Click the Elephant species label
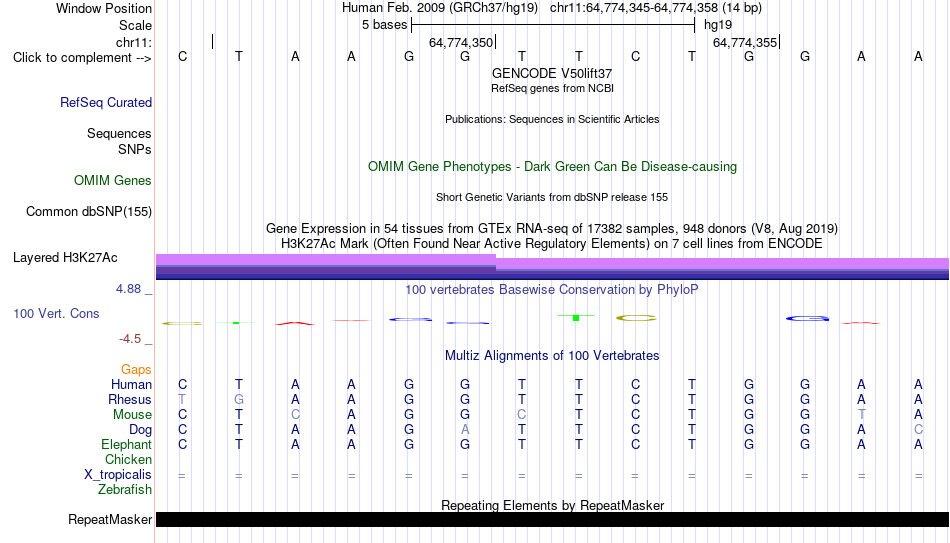This screenshot has width=950, height=543. click(x=126, y=445)
